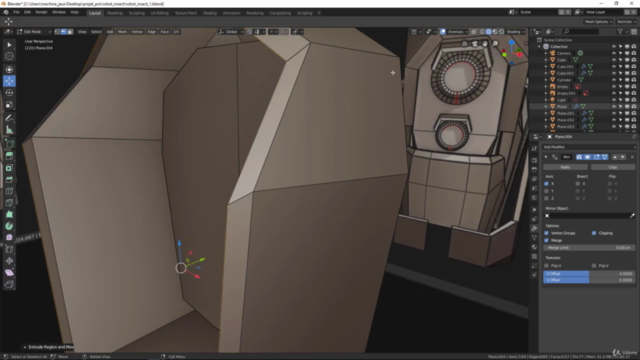Open the Global transform orientation dropdown
640x360 pixels.
click(231, 32)
